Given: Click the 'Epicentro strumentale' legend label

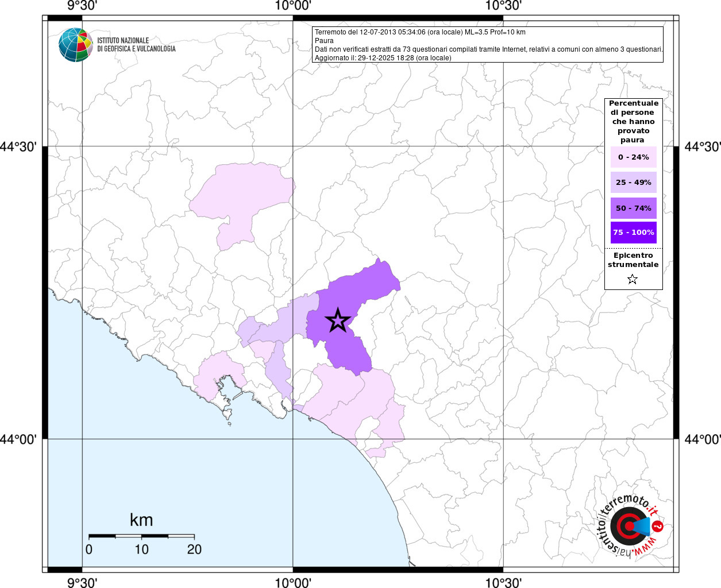Looking at the screenshot, I should 633,260.
